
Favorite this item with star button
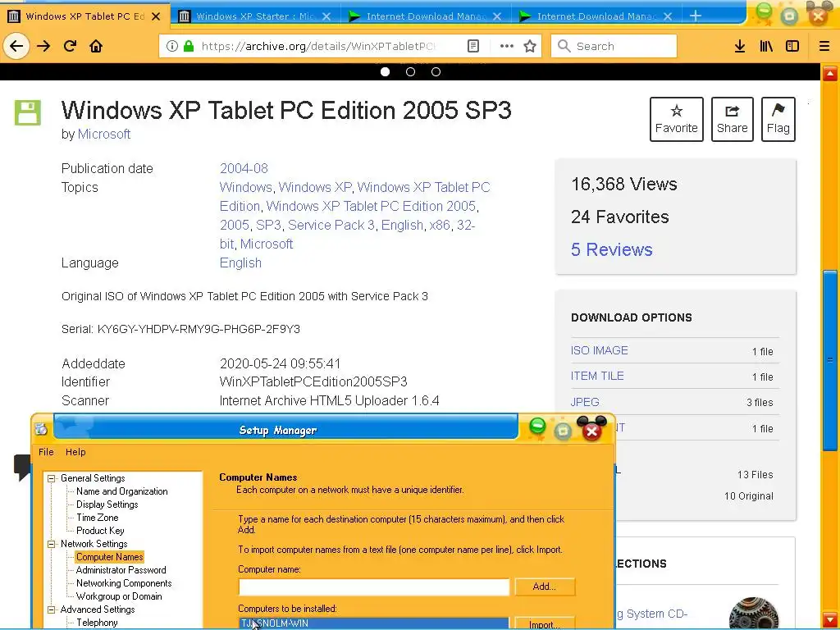click(x=677, y=119)
